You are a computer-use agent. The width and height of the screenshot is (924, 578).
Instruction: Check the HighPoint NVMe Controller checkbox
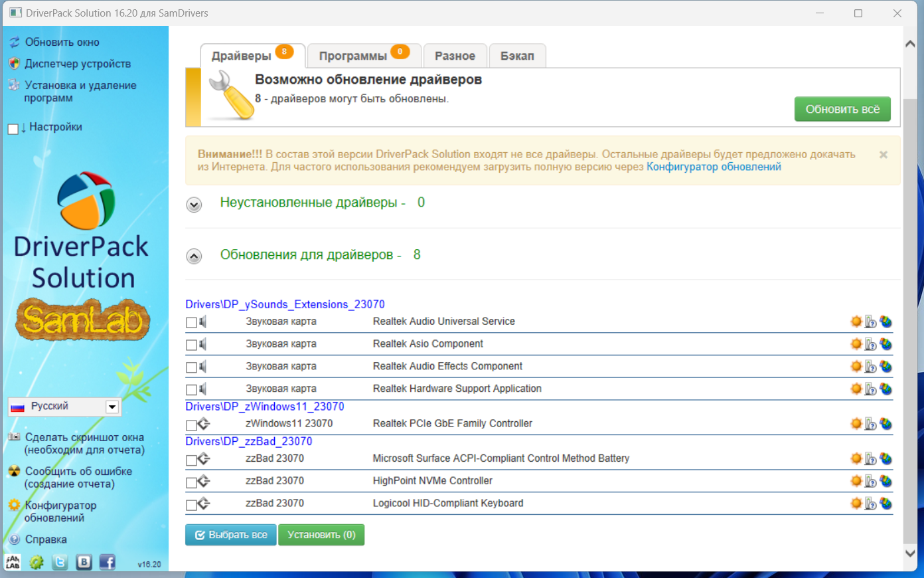(191, 482)
